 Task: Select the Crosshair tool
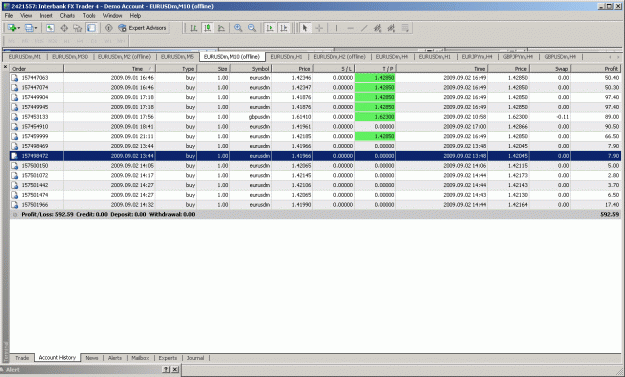click(x=319, y=28)
